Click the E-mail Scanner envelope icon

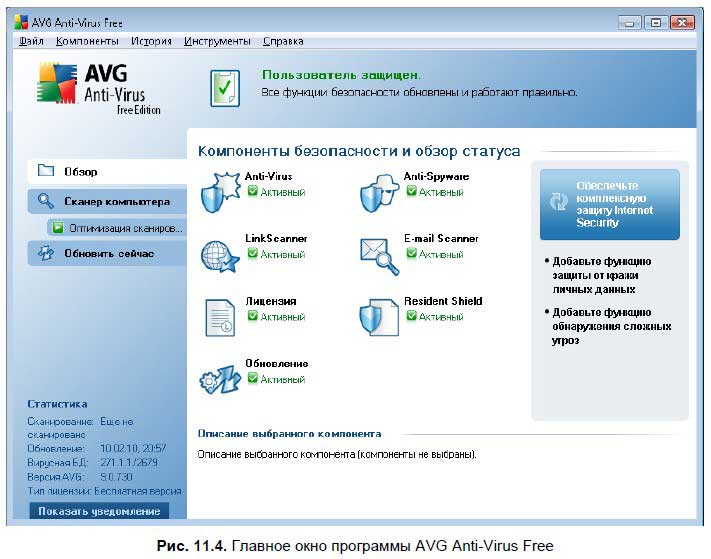pyautogui.click(x=379, y=256)
